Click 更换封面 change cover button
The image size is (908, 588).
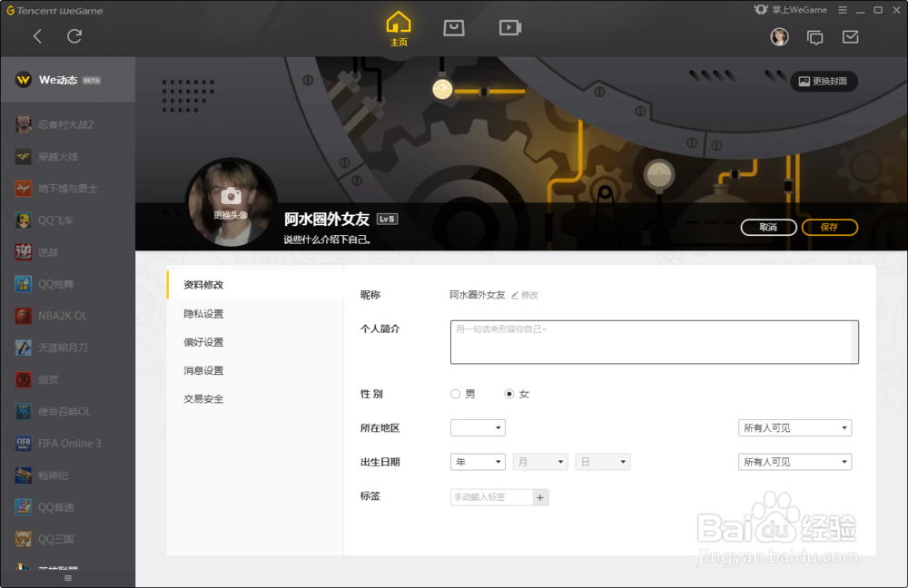point(824,81)
